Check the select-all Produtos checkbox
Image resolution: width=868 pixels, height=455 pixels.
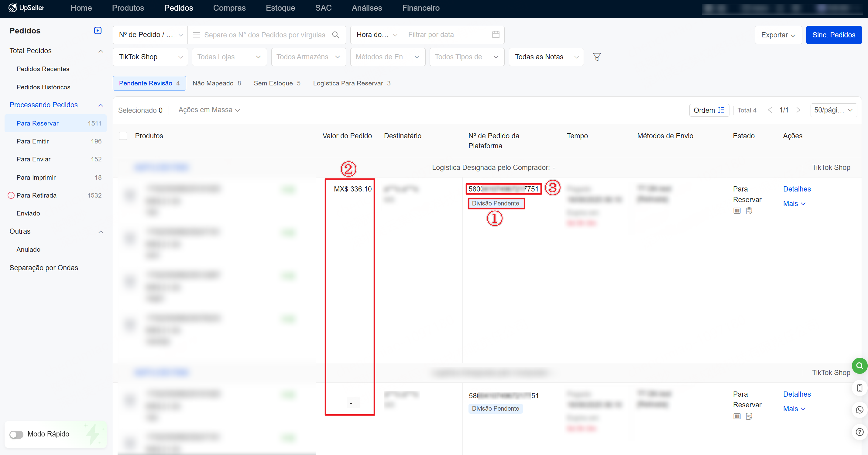[x=123, y=136]
